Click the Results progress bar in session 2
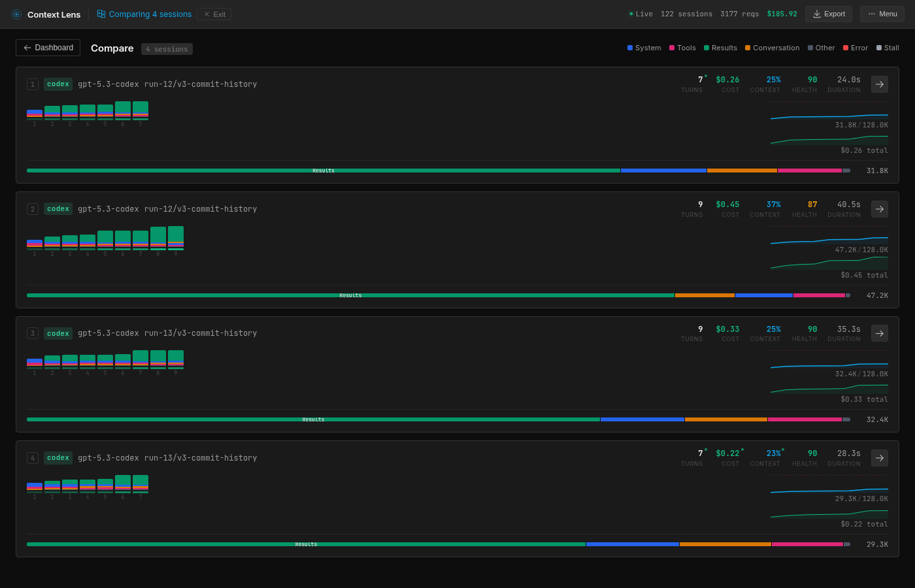This screenshot has width=915, height=588. click(x=350, y=295)
